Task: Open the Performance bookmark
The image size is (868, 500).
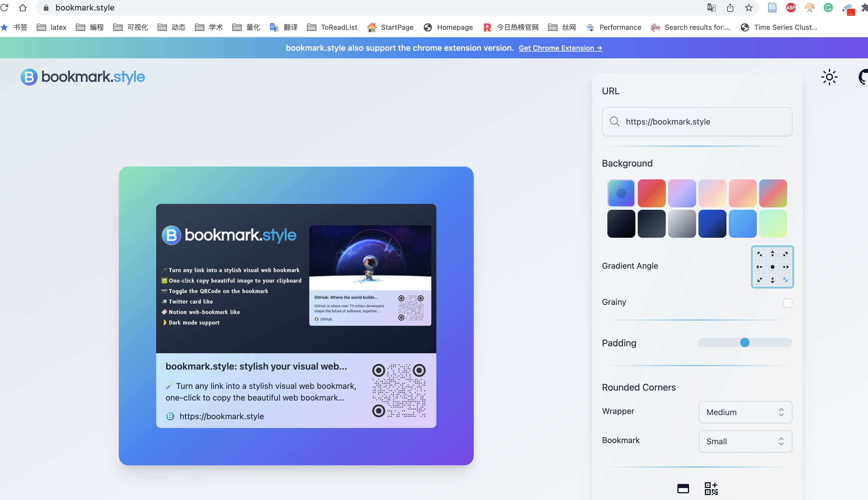Action: point(613,27)
